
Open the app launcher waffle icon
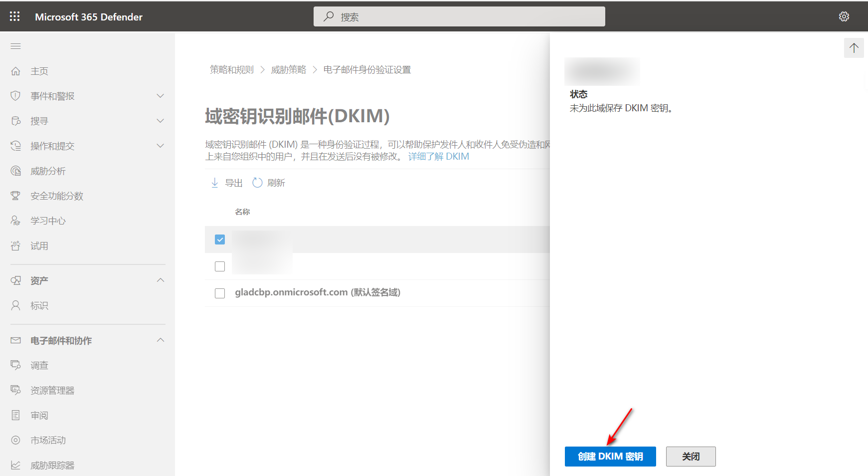15,16
